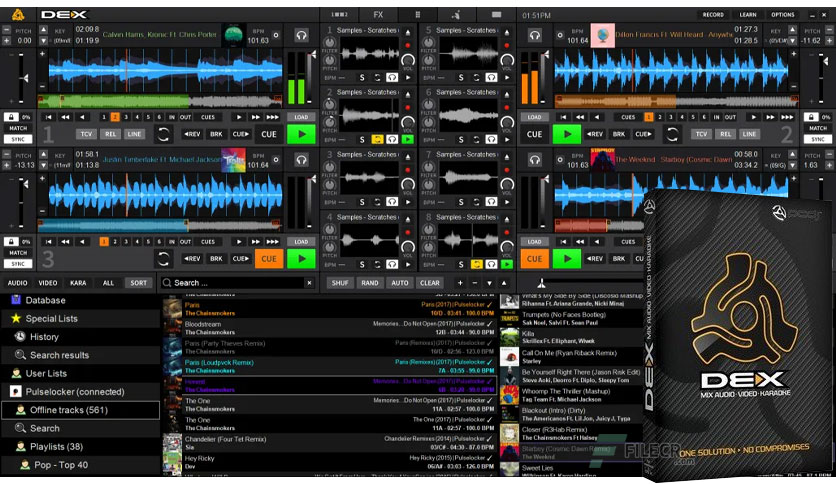836x484 pixels.
Task: Select Offline tracks (561) list
Action: pos(81,410)
